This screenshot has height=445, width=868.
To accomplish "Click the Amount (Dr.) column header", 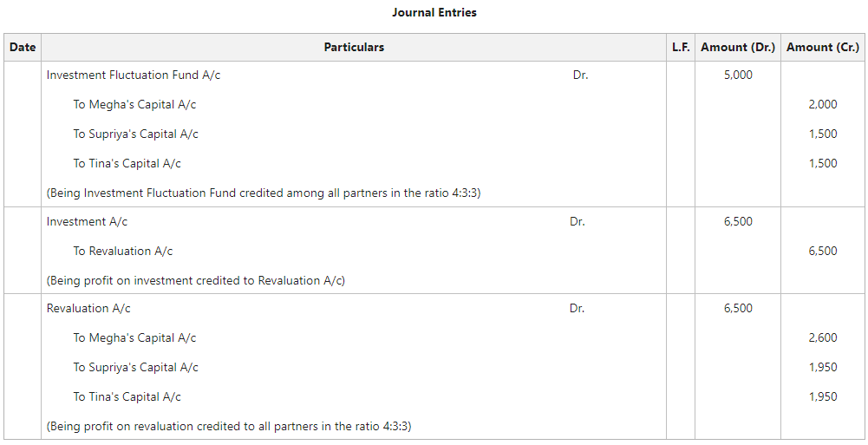I will [738, 48].
